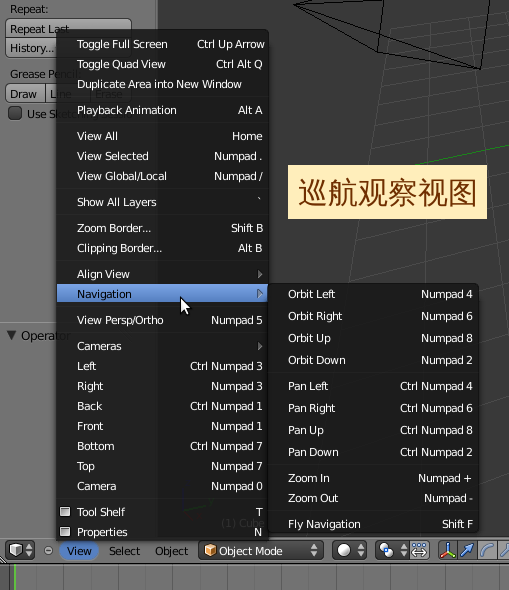Enable the Use Sketching Sessions checkbox
Viewport: 509px width, 590px height.
15,113
